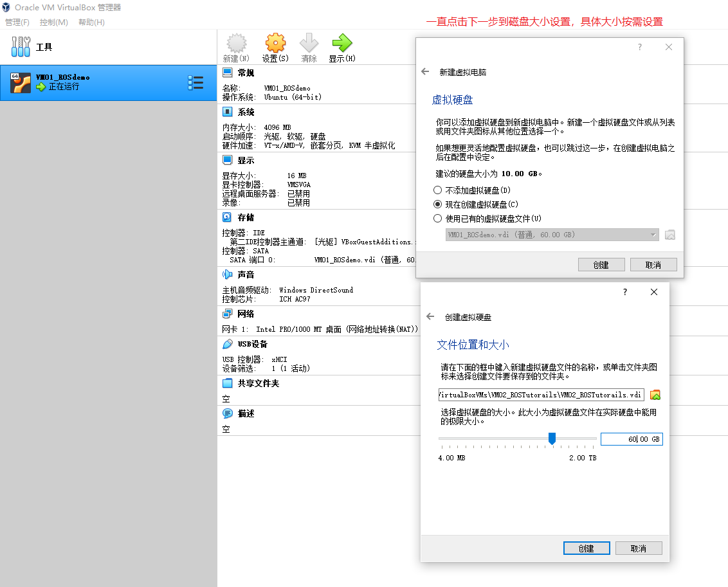The image size is (728, 587).
Task: Click 取消 in the 虚拟硬盘 dialog
Action: tap(653, 264)
